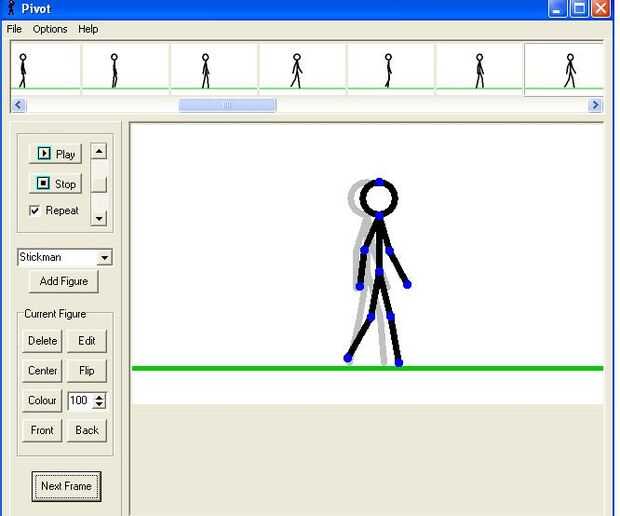Screen dimensions: 620x516
Task: Click the stickman front foot handle
Action: click(399, 363)
